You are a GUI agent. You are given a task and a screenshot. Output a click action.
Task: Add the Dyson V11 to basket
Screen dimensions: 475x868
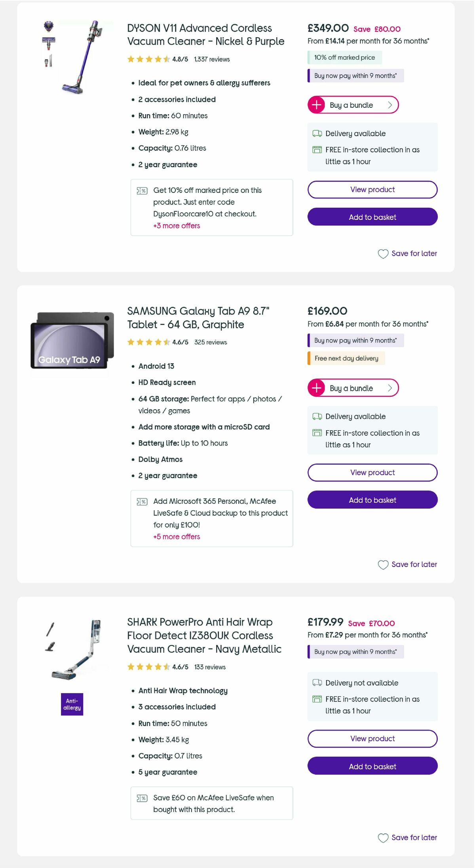(372, 217)
